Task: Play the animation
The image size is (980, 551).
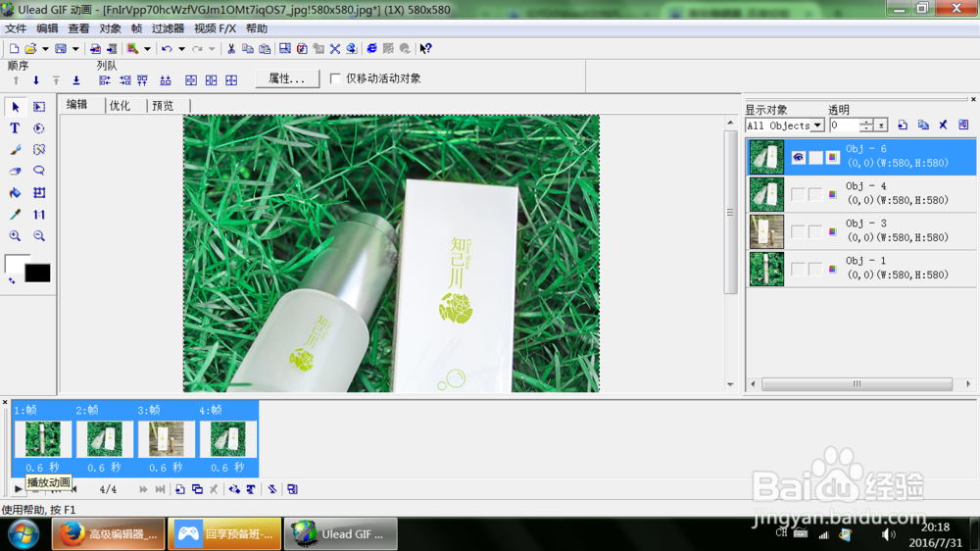Action: (18, 489)
